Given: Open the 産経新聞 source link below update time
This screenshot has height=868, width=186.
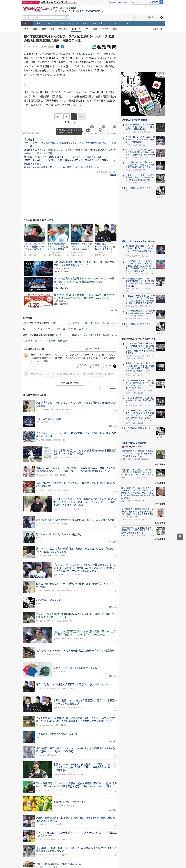Looking at the screenshot, I should (113, 175).
